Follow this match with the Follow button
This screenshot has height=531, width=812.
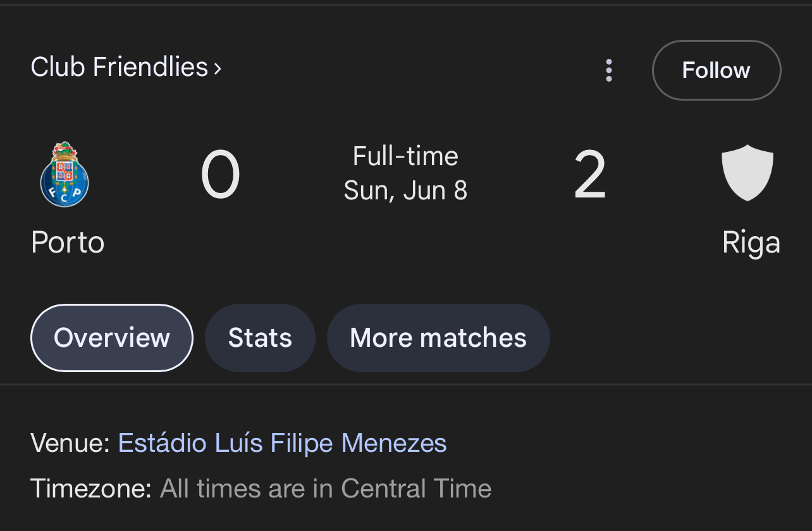coord(717,70)
